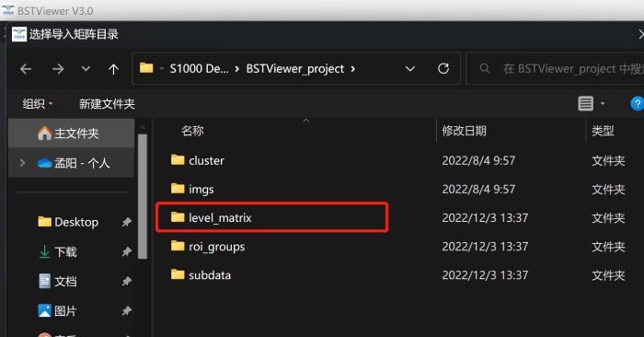Open the view options dropdown arrow
Image resolution: width=644 pixels, height=337 pixels.
(x=603, y=103)
